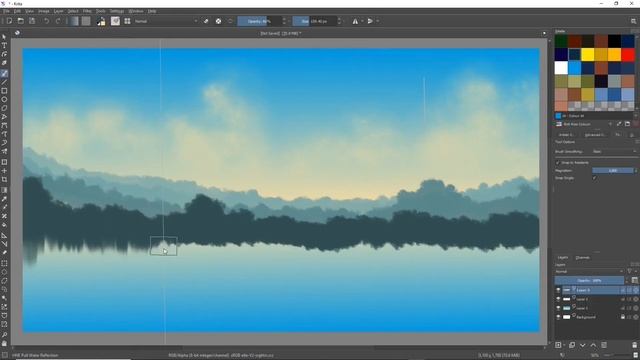640x360 pixels.
Task: Open horizontal mirror options arrow
Action: 362,21
